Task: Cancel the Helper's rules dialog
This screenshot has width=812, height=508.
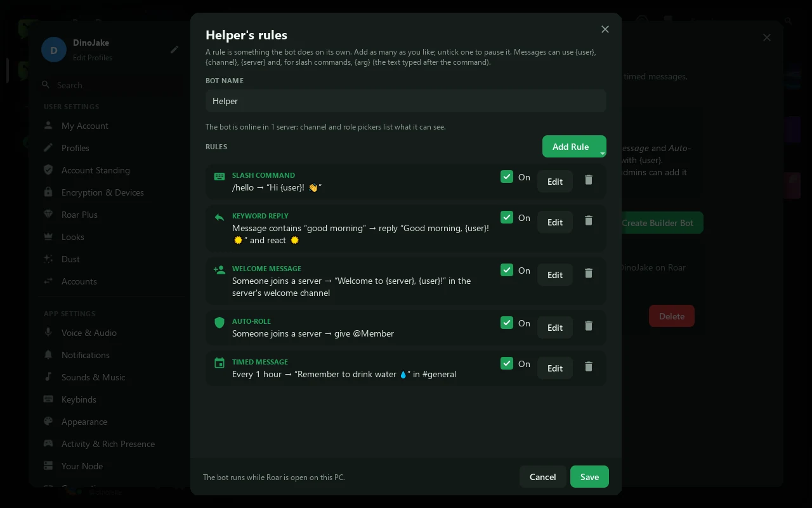Action: pos(543,477)
